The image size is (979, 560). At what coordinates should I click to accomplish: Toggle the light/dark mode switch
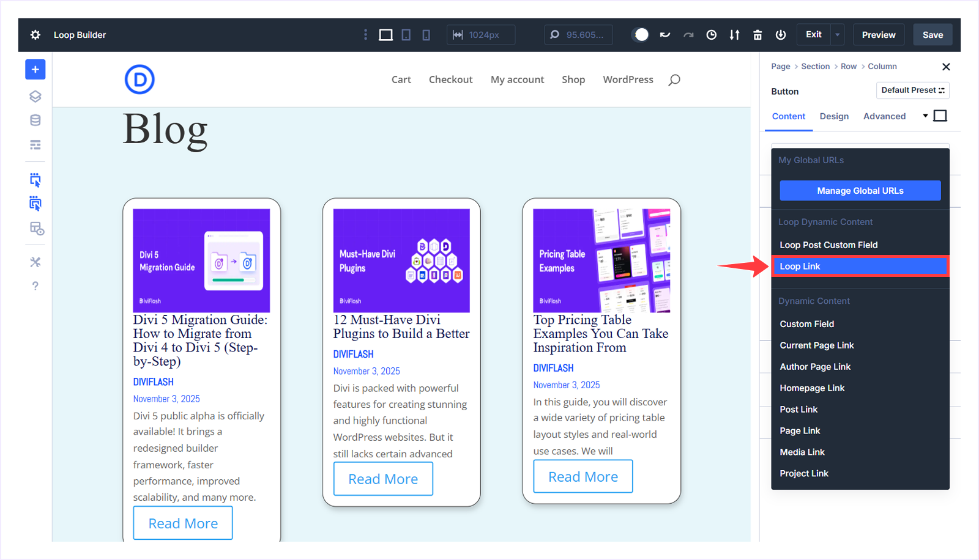tap(641, 35)
